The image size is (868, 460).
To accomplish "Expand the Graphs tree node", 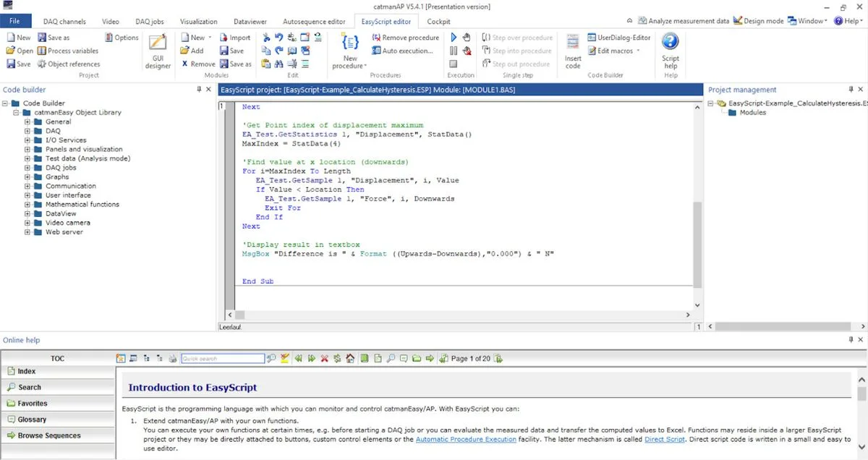I will (x=27, y=176).
